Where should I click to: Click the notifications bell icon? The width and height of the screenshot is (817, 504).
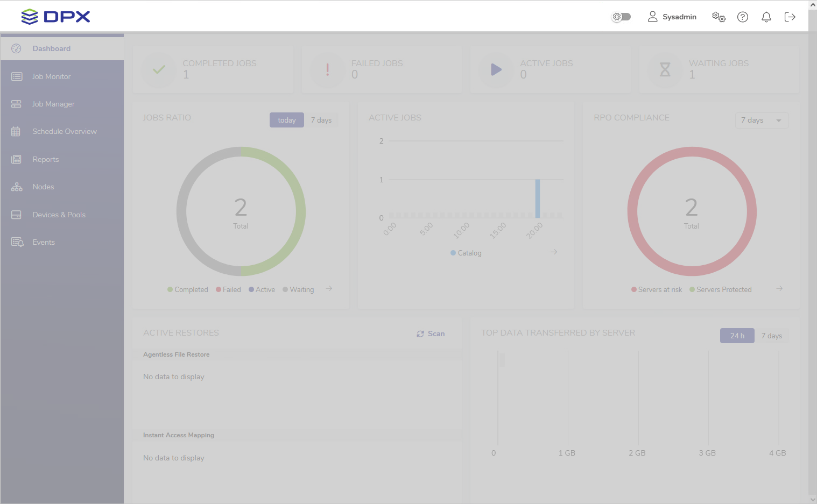766,17
